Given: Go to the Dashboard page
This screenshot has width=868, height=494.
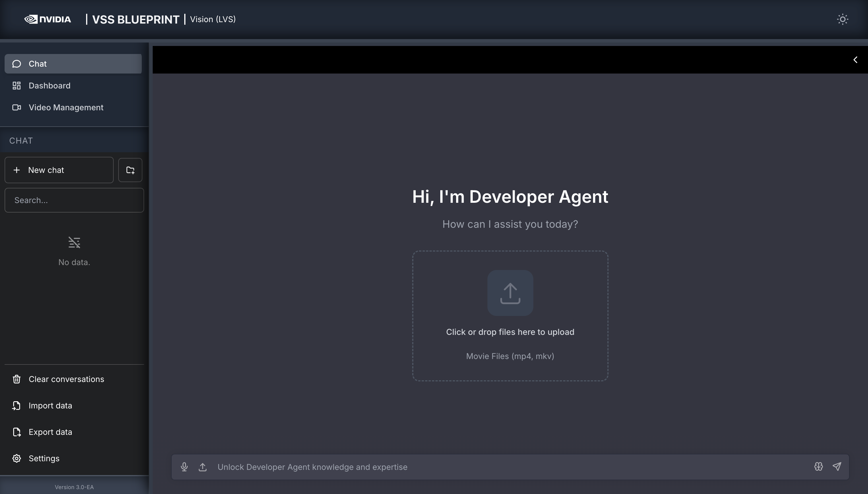Looking at the screenshot, I should click(49, 86).
